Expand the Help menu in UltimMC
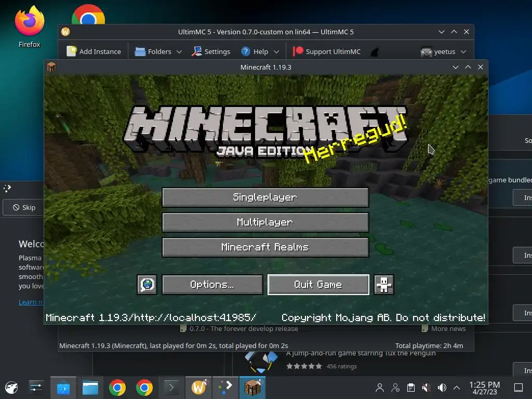Image resolution: width=532 pixels, height=399 pixels. pyautogui.click(x=260, y=51)
